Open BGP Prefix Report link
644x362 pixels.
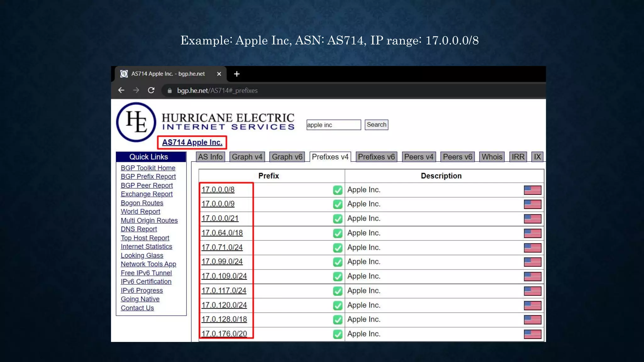[148, 177]
